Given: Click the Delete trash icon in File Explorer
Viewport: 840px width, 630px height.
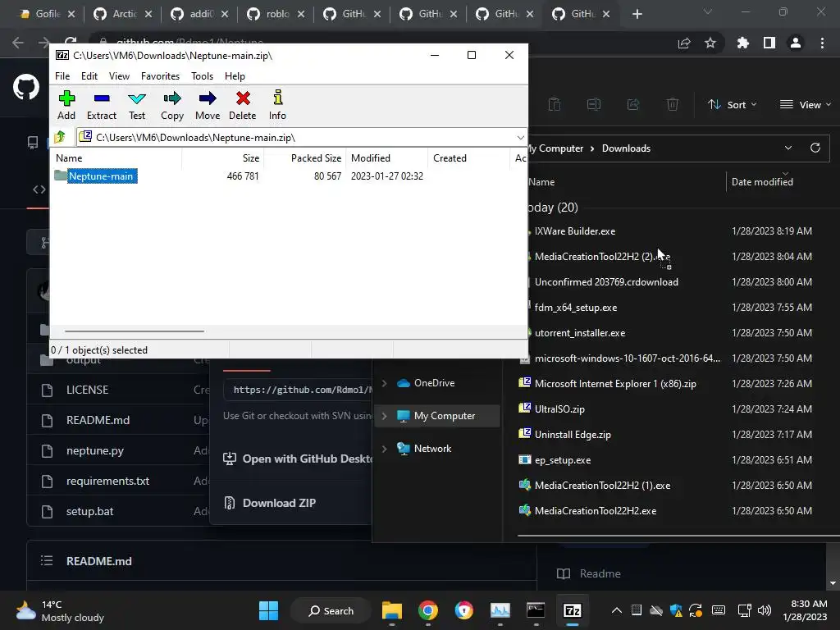Looking at the screenshot, I should [673, 104].
